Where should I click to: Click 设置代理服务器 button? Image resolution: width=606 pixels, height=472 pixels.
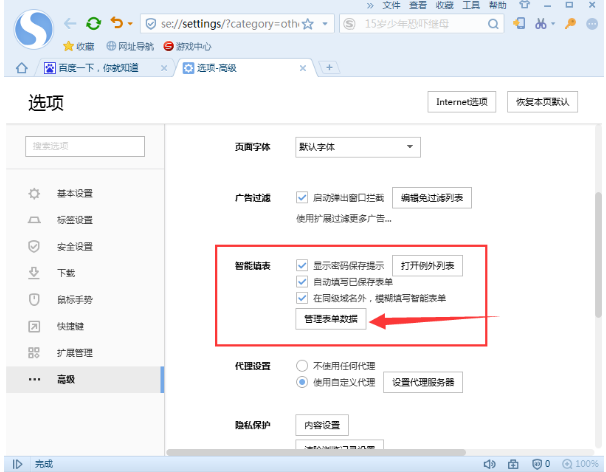click(x=423, y=382)
